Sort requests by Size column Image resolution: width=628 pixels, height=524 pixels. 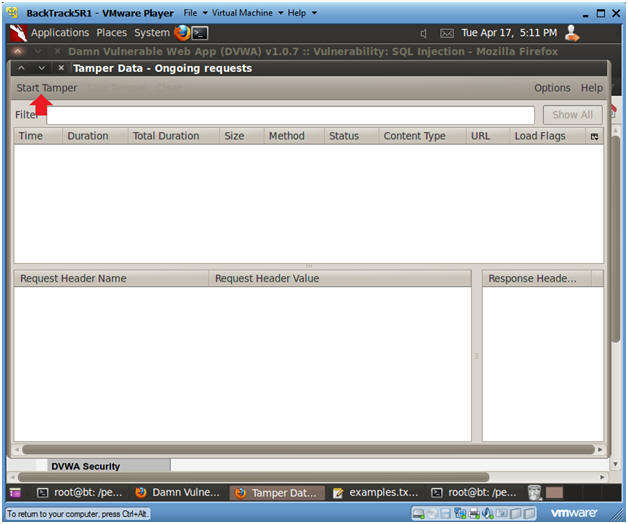pyautogui.click(x=241, y=136)
